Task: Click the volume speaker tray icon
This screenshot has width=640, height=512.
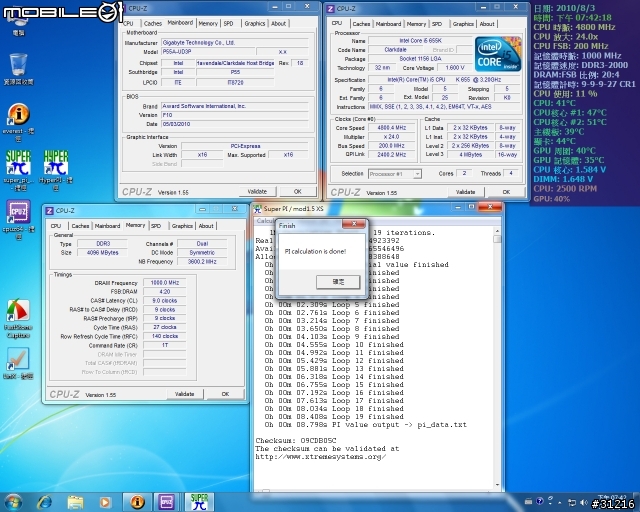Action: click(x=583, y=502)
